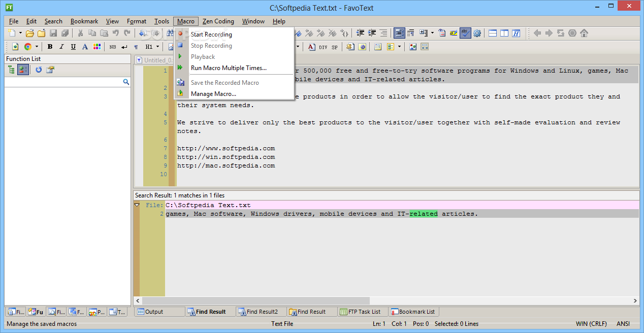
Task: Click the Open file folder icon
Action: tap(30, 33)
